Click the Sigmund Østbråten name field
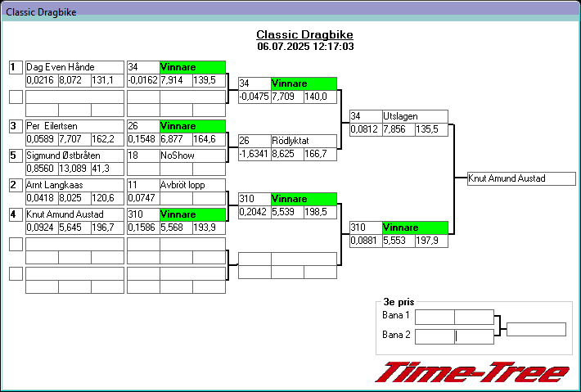The width and height of the screenshot is (581, 392). [x=74, y=155]
